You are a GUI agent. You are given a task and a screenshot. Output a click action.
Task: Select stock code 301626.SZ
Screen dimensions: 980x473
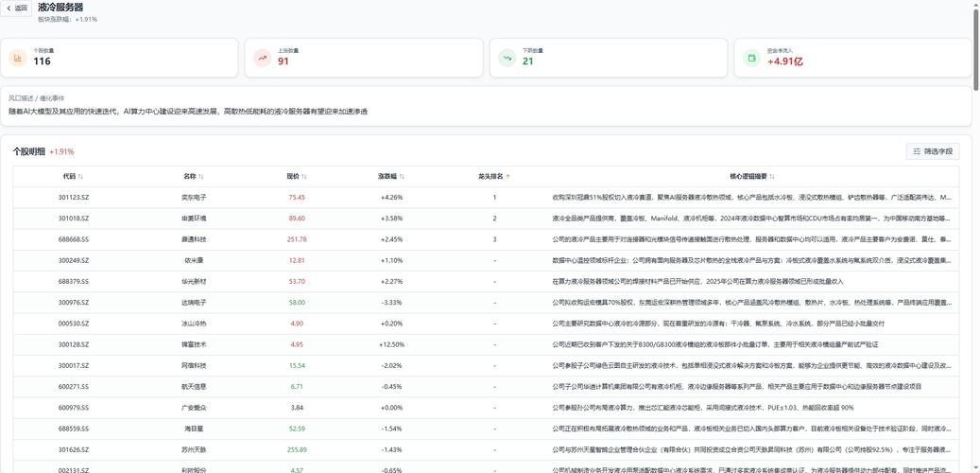click(74, 450)
